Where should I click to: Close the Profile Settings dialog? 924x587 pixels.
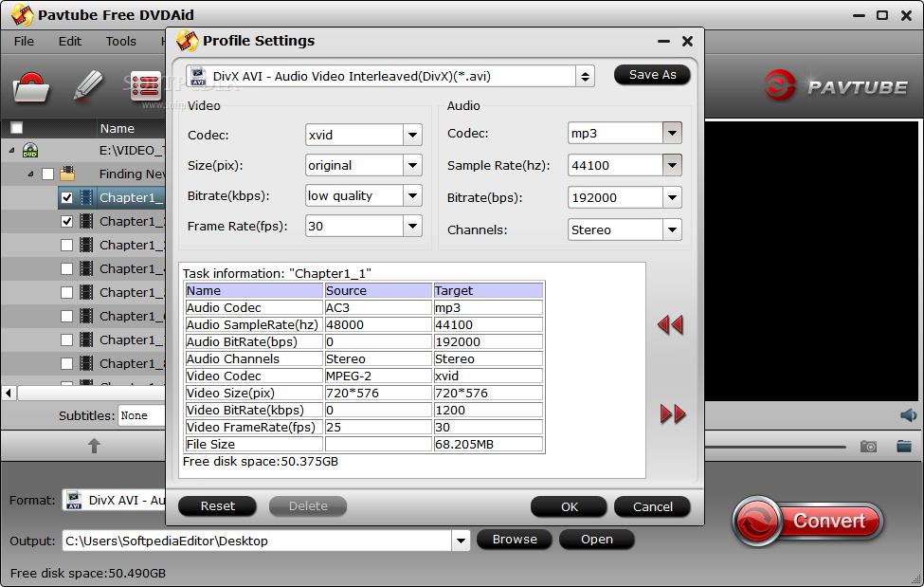click(x=687, y=42)
